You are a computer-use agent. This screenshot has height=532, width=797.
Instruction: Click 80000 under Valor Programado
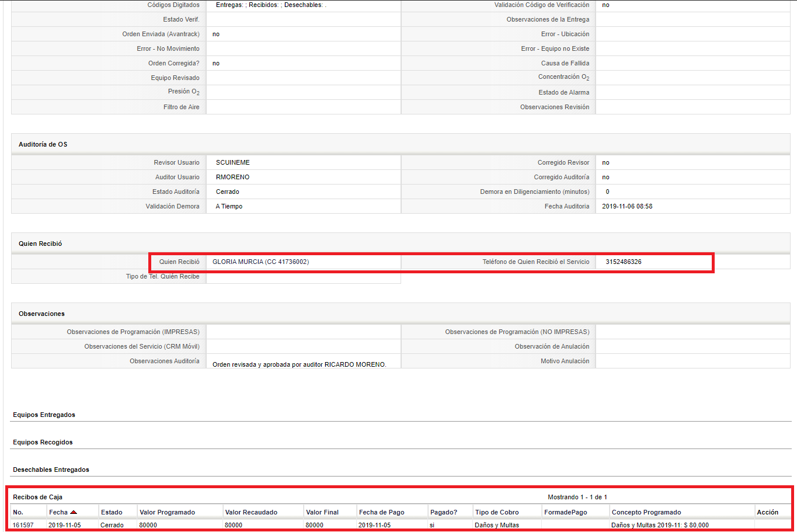click(x=148, y=525)
